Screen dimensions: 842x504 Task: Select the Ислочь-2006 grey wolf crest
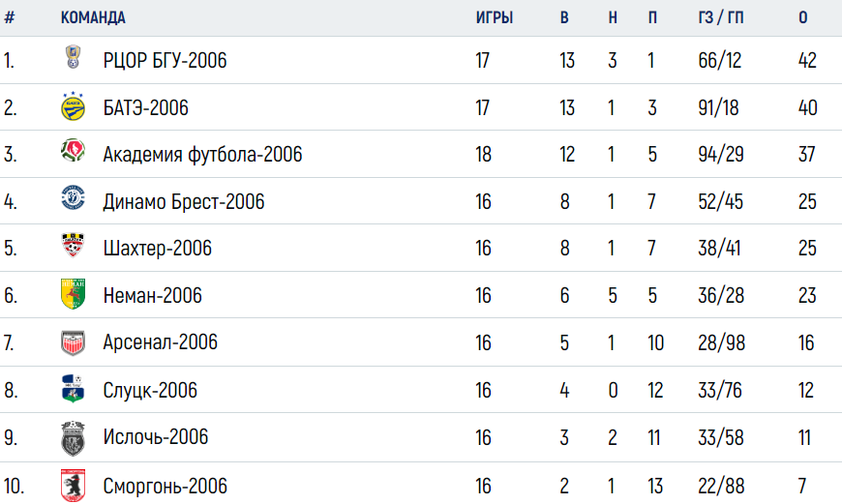coord(73,437)
